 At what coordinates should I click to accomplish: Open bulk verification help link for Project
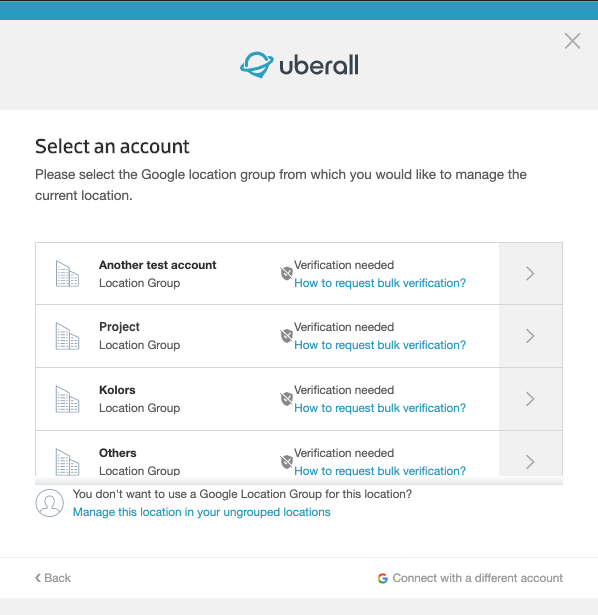point(380,345)
